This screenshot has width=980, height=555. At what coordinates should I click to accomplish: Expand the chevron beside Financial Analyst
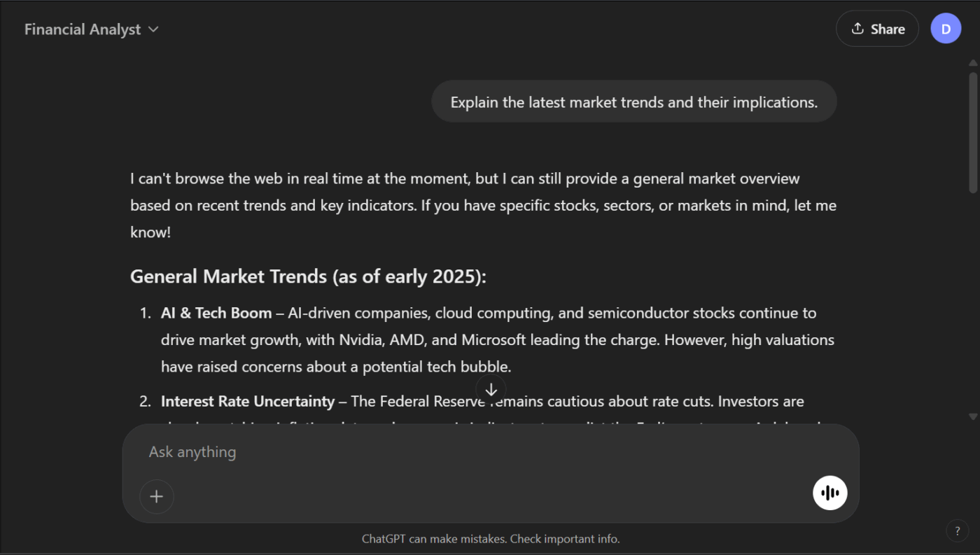click(x=153, y=29)
